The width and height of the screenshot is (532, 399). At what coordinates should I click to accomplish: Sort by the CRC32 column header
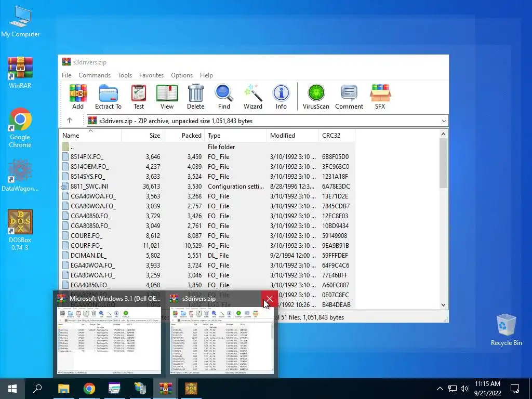(x=337, y=136)
